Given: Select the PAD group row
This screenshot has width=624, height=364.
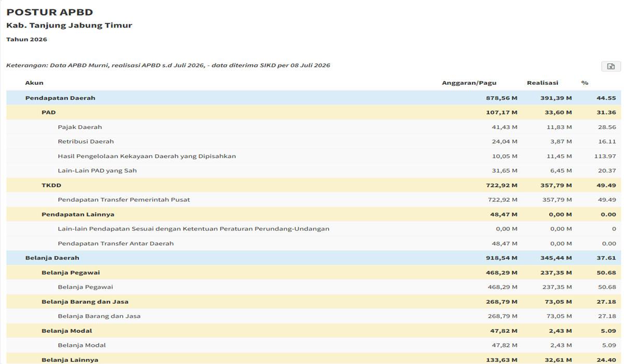Looking at the screenshot, I should pyautogui.click(x=314, y=112).
